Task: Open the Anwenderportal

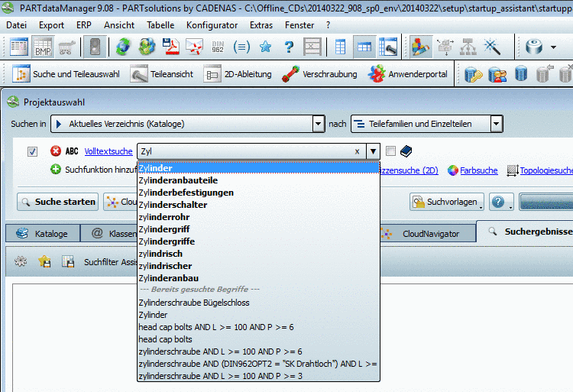Action: 407,74
